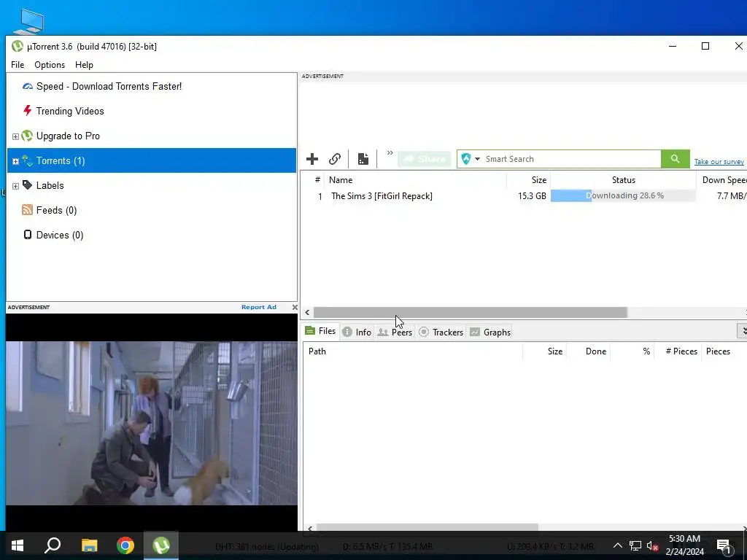This screenshot has width=747, height=560.
Task: Switch to the Peers tab
Action: coord(395,332)
